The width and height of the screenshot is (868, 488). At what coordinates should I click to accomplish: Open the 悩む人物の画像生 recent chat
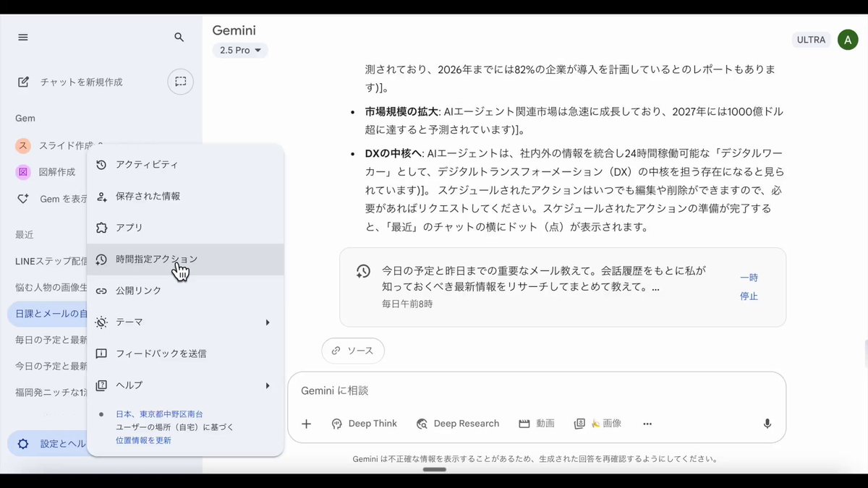coord(51,287)
